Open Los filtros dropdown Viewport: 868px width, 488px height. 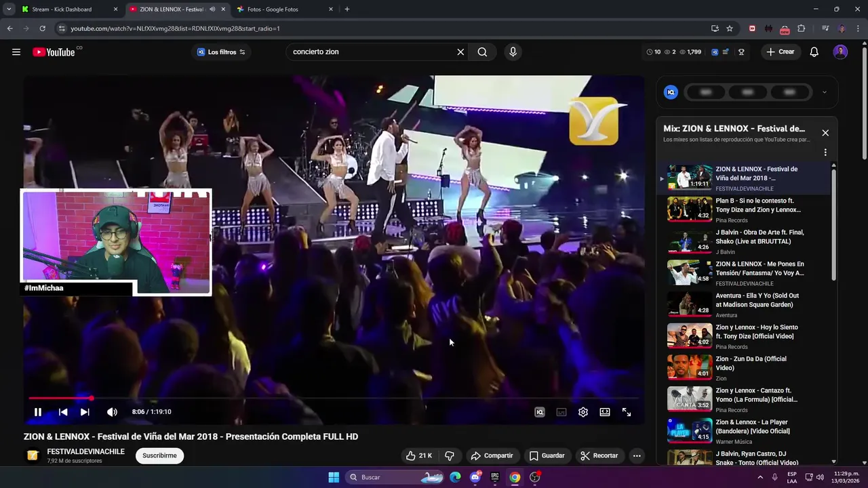tap(221, 52)
